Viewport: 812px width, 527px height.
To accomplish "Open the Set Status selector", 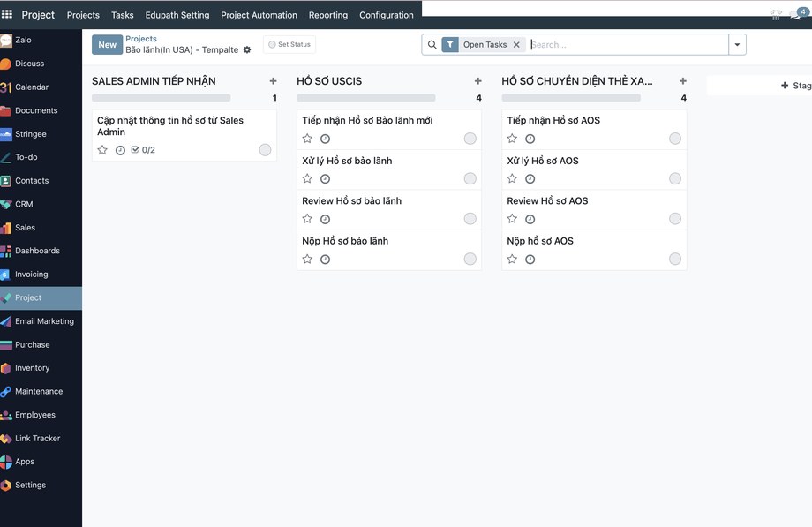I will tap(289, 44).
